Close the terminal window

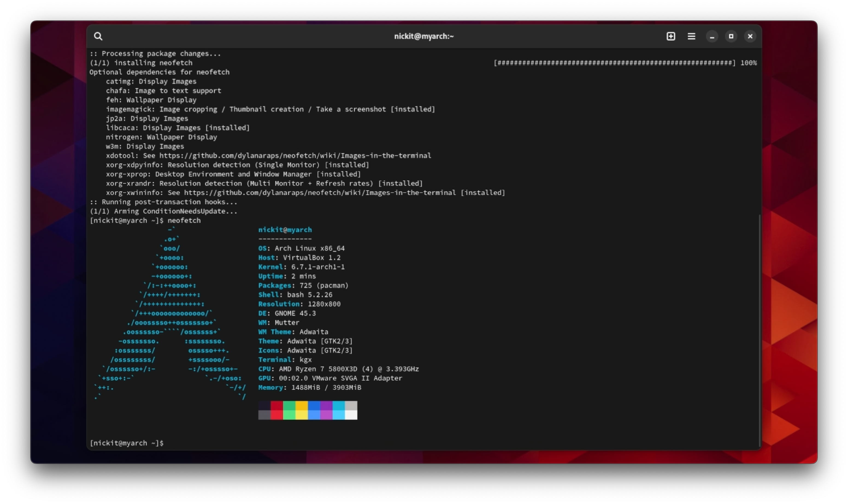point(750,36)
